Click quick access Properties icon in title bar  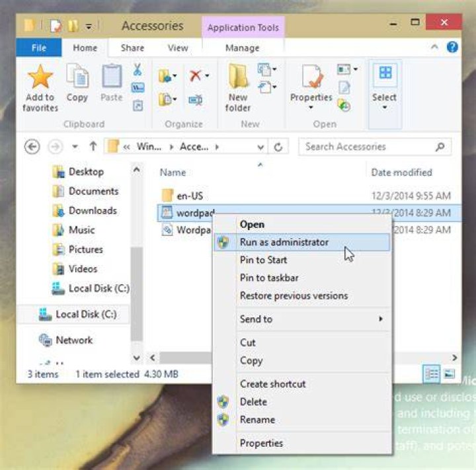[x=56, y=26]
